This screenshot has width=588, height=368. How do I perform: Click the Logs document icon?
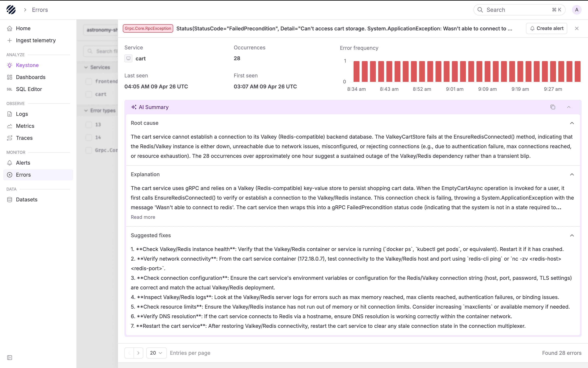pyautogui.click(x=9, y=114)
